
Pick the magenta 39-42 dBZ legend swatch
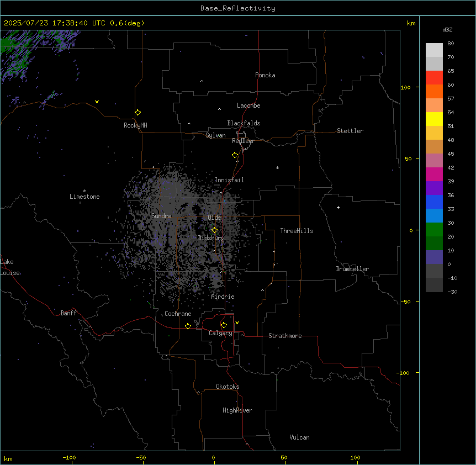click(x=434, y=175)
